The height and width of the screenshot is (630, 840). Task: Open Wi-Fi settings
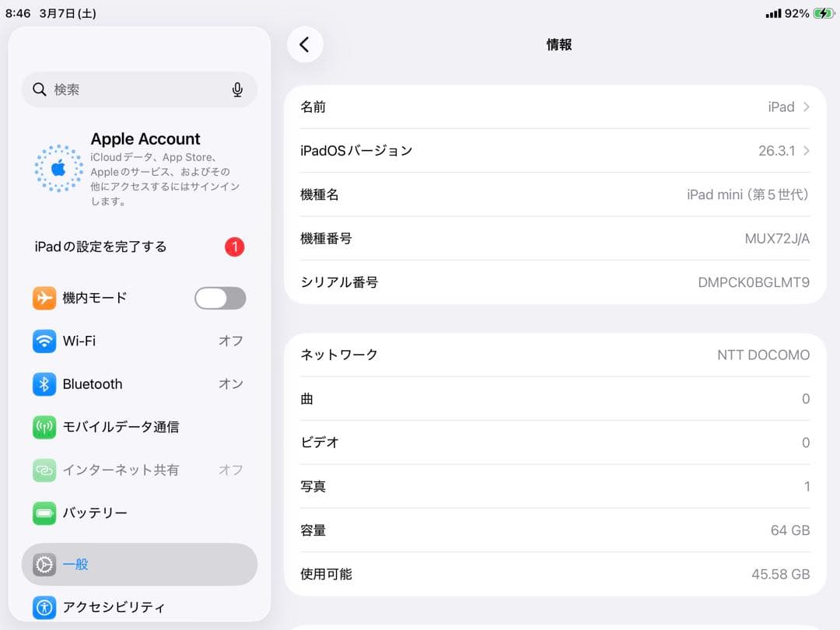point(139,341)
